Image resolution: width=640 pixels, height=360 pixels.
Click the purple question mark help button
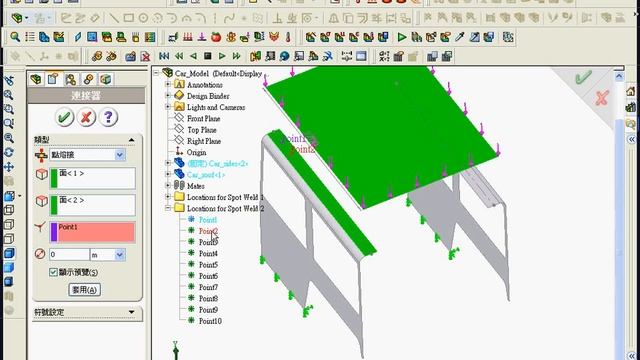(x=108, y=118)
